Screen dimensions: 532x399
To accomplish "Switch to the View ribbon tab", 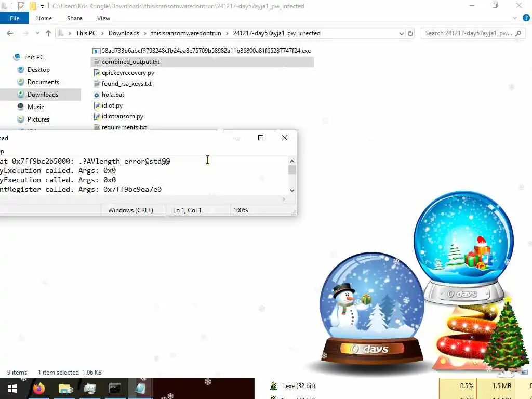I will pyautogui.click(x=103, y=18).
